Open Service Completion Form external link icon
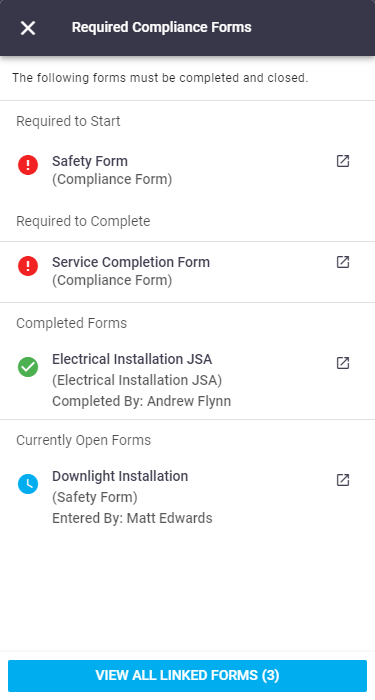The image size is (375, 700). tap(342, 262)
